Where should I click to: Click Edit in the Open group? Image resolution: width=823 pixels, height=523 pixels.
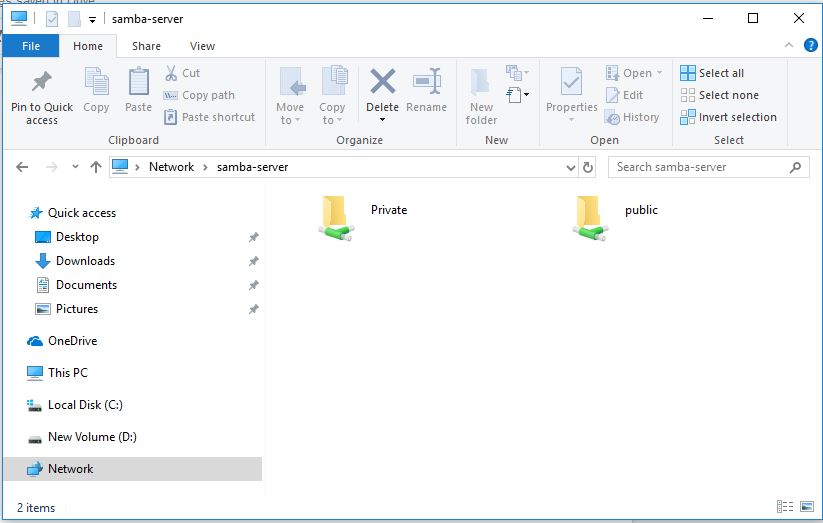[625, 95]
